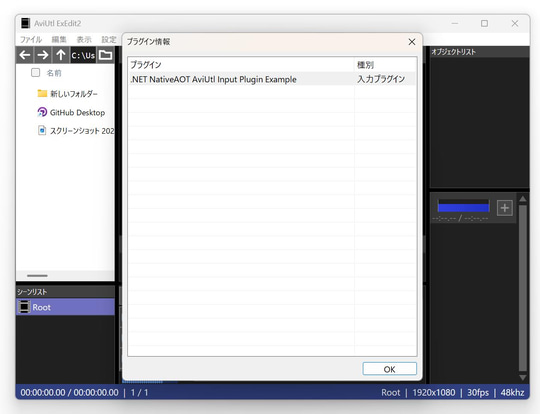Screen dimensions: 540x414
Task: Click the back arrow in file browser
Action: pyautogui.click(x=25, y=55)
